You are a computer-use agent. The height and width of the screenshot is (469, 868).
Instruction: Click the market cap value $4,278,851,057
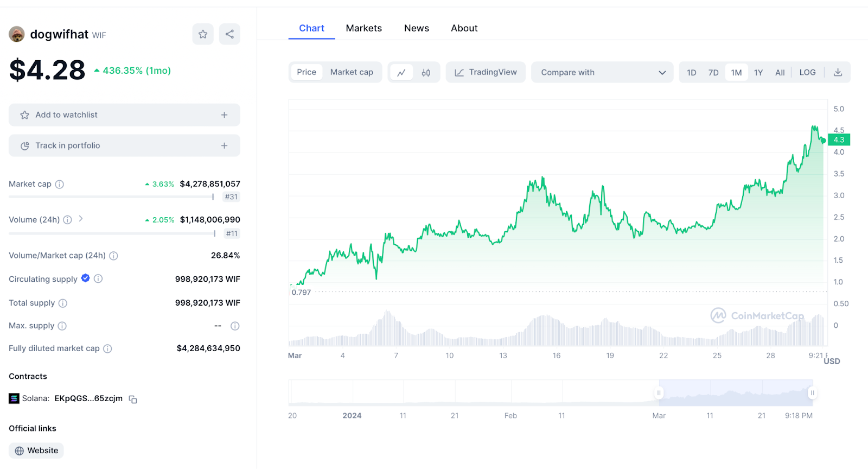coord(210,184)
